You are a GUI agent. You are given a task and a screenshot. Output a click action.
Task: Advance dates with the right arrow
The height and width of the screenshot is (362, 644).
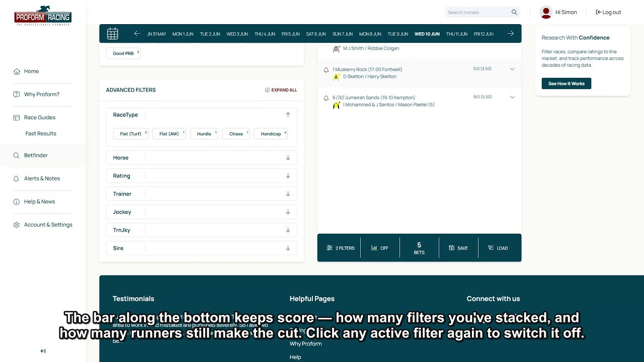tap(511, 34)
